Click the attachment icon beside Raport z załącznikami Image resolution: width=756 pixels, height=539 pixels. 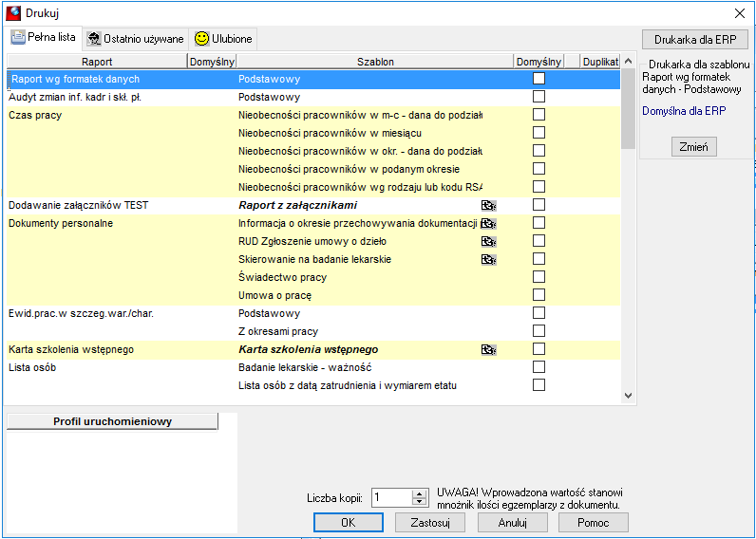[x=488, y=206]
